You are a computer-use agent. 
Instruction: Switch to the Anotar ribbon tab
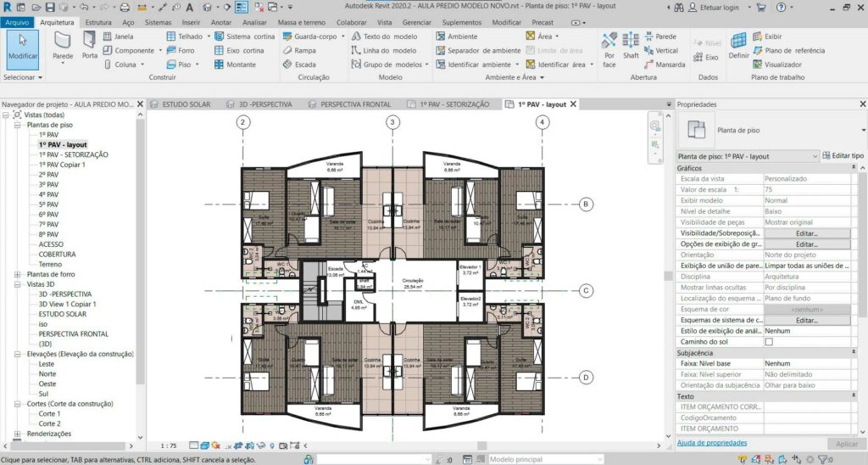221,23
